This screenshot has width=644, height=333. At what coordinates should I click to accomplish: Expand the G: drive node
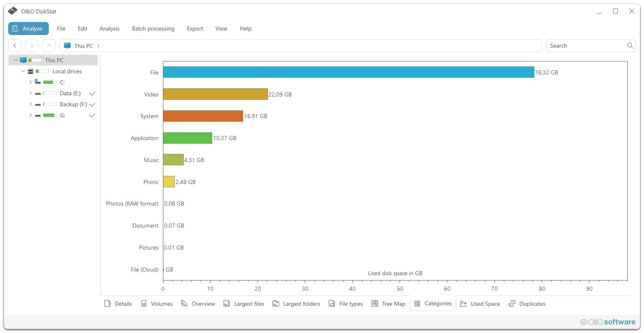coord(30,115)
